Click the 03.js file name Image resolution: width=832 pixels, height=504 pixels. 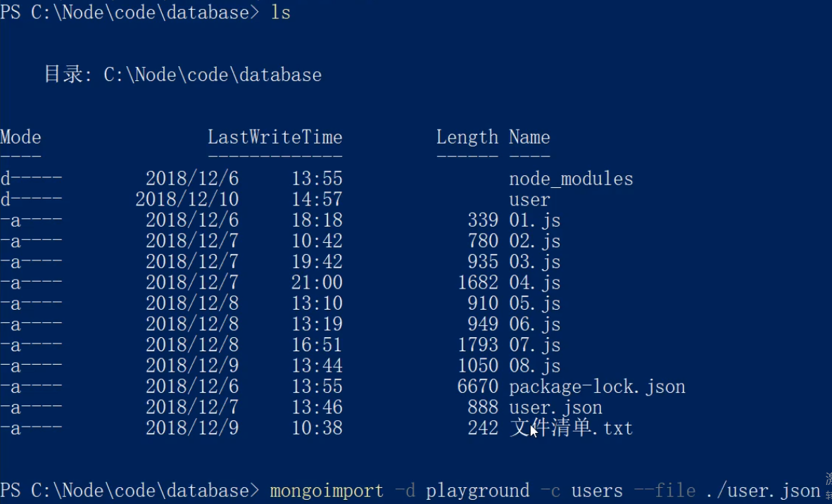pyautogui.click(x=534, y=262)
